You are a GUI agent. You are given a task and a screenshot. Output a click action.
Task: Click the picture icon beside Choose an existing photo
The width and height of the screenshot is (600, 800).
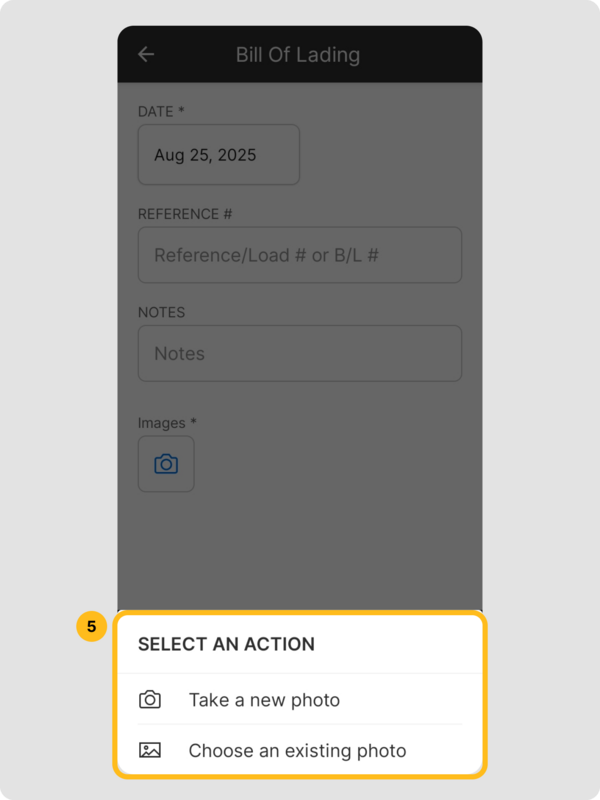tap(150, 750)
